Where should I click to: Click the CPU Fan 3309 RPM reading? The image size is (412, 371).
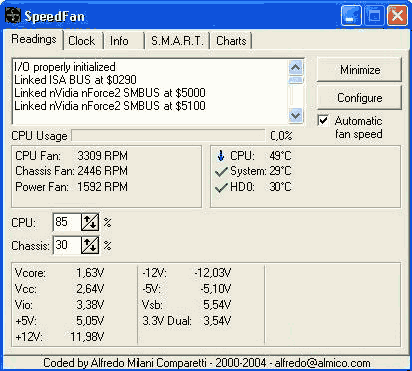(71, 156)
